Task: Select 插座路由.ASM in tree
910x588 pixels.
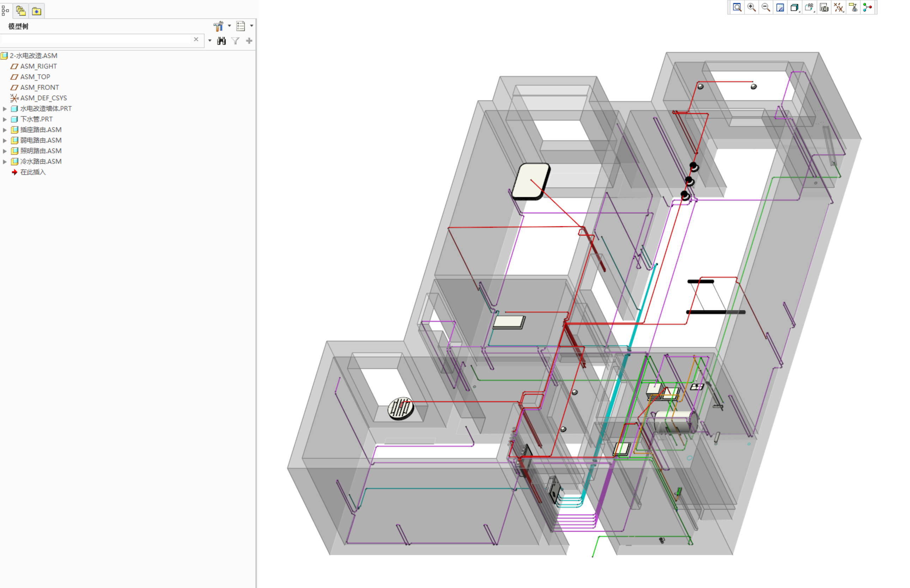Action: click(41, 130)
